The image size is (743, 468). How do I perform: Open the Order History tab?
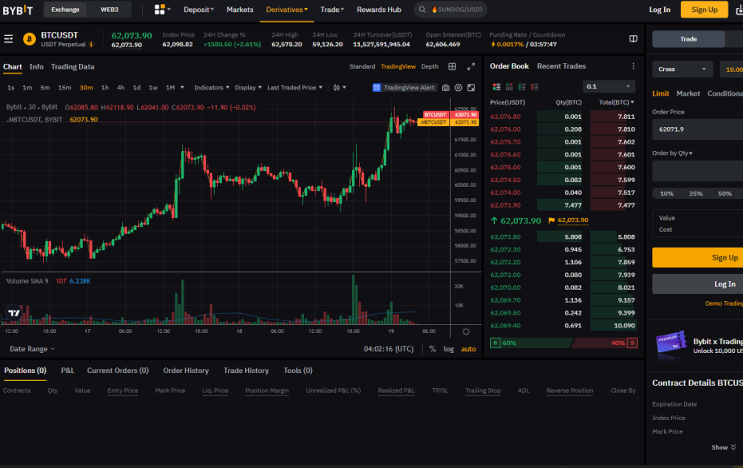click(186, 370)
